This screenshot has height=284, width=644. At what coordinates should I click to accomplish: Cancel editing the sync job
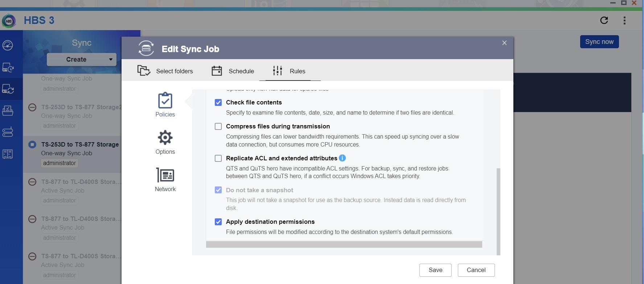[x=476, y=270]
